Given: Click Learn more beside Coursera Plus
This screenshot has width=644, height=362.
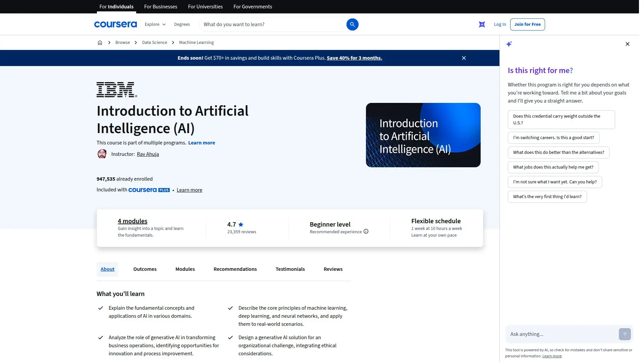Looking at the screenshot, I should pos(190,190).
